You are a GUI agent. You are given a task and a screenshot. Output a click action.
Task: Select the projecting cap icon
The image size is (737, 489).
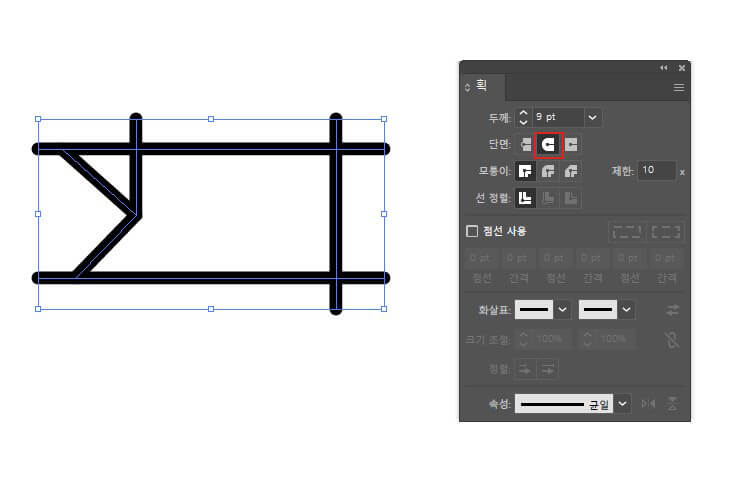pyautogui.click(x=571, y=144)
